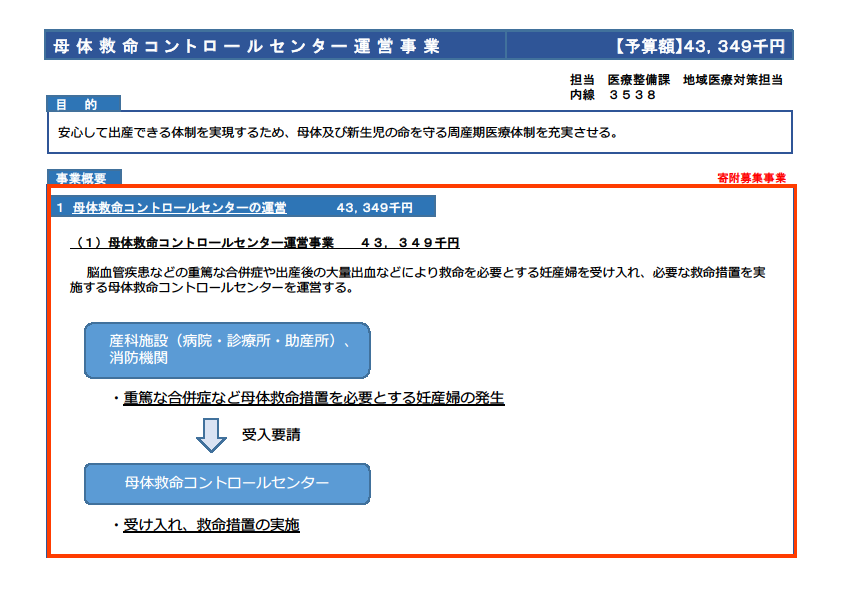Click the title 母体救命コントロールセンター運営事業

point(246,46)
